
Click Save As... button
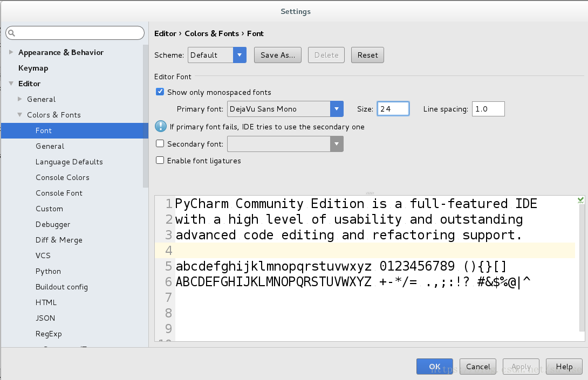coord(277,55)
